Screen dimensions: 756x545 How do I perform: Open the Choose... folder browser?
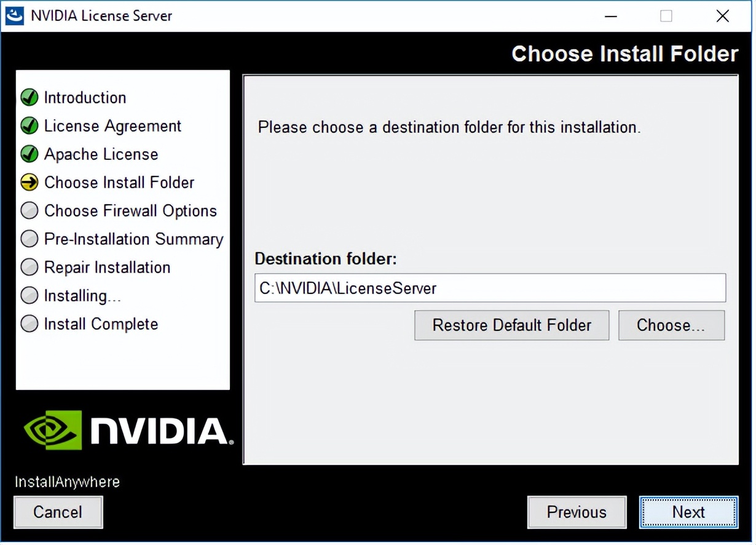671,325
